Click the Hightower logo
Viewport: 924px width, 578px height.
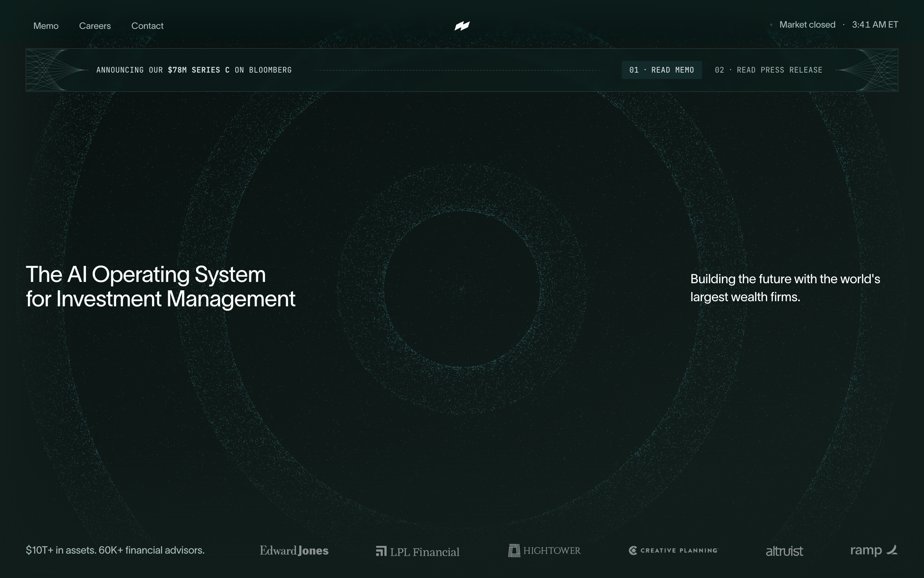[544, 550]
